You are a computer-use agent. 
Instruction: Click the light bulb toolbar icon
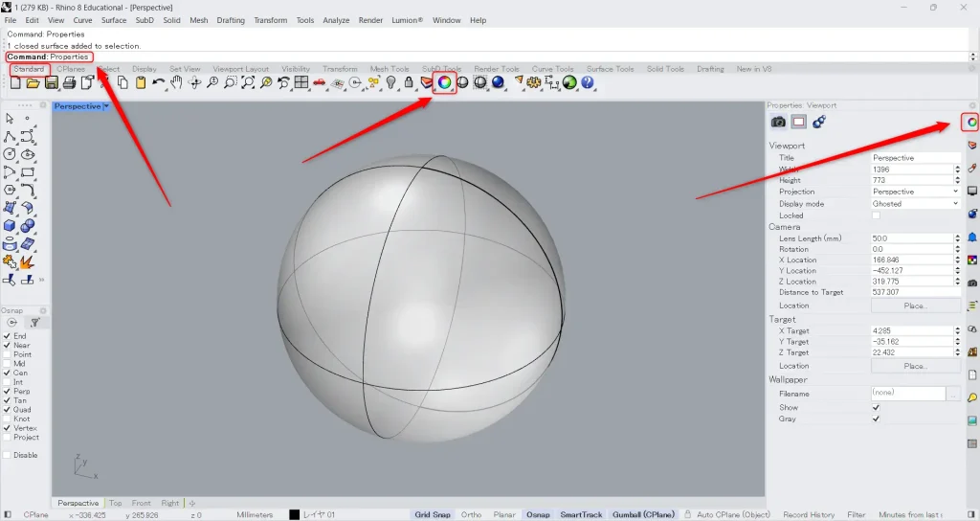click(x=390, y=83)
